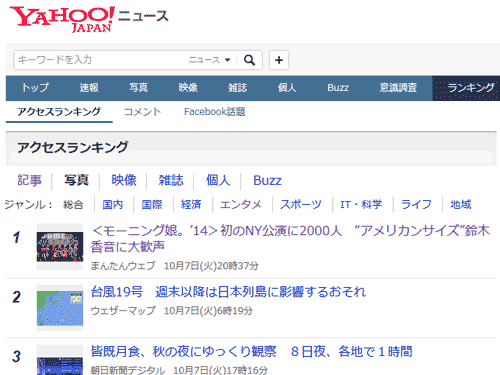Open the 映像 tab in the blue navigation bar
This screenshot has height=375, width=500.
(x=188, y=88)
